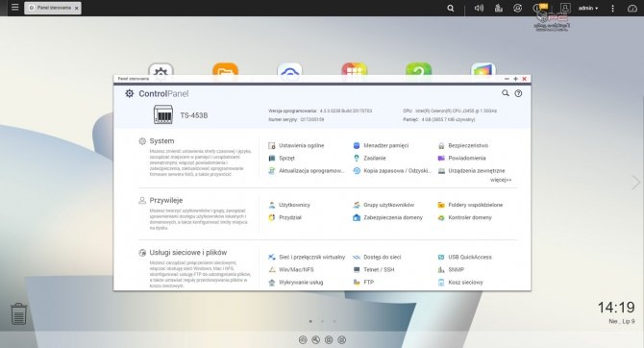Open Kopia zapasowa / Odzyskiwanie

[392, 171]
